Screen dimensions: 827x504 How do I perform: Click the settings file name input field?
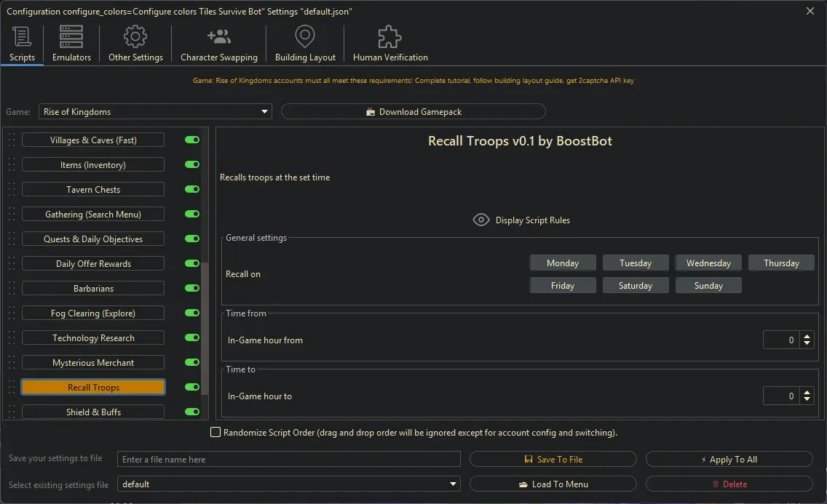(289, 460)
